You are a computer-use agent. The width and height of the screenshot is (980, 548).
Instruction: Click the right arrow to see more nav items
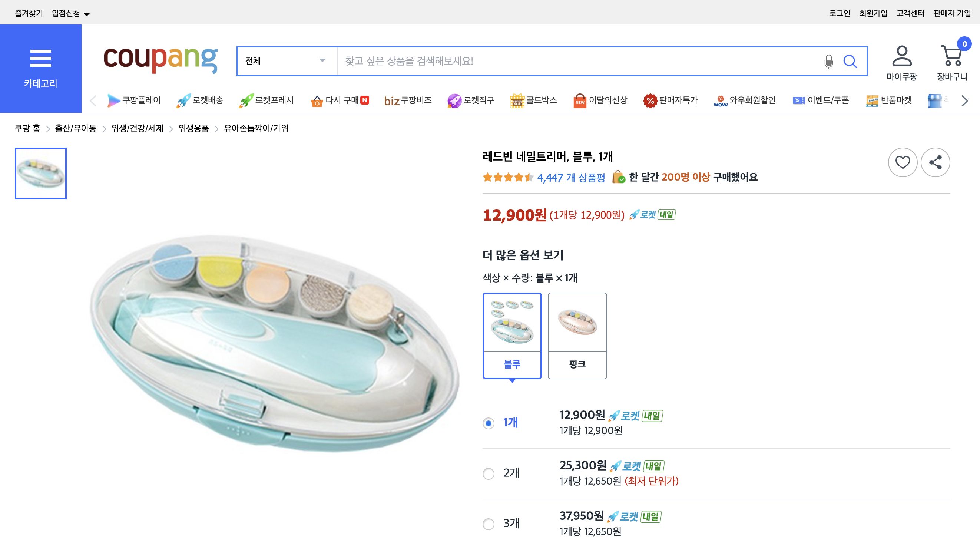click(964, 100)
